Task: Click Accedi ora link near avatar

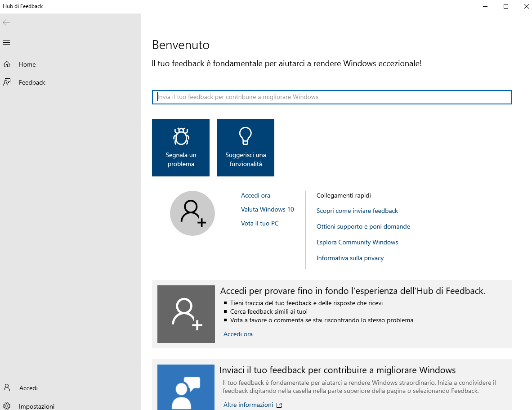Action: tap(255, 195)
